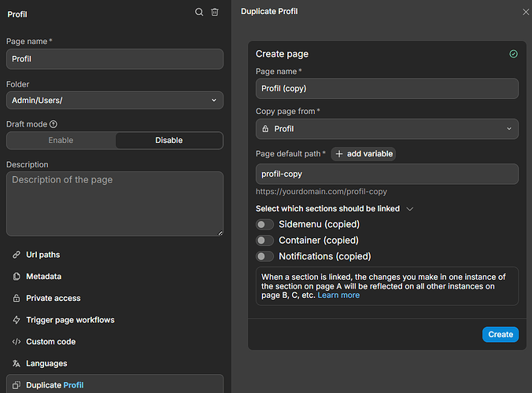Click the Url paths link icon
Screen dimensions: 532x393
[x=17, y=255]
